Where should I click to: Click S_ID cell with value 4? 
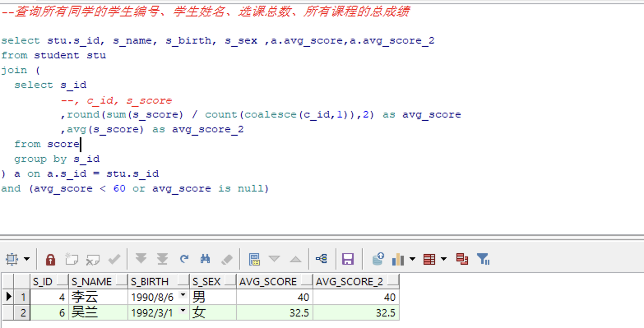(x=49, y=297)
